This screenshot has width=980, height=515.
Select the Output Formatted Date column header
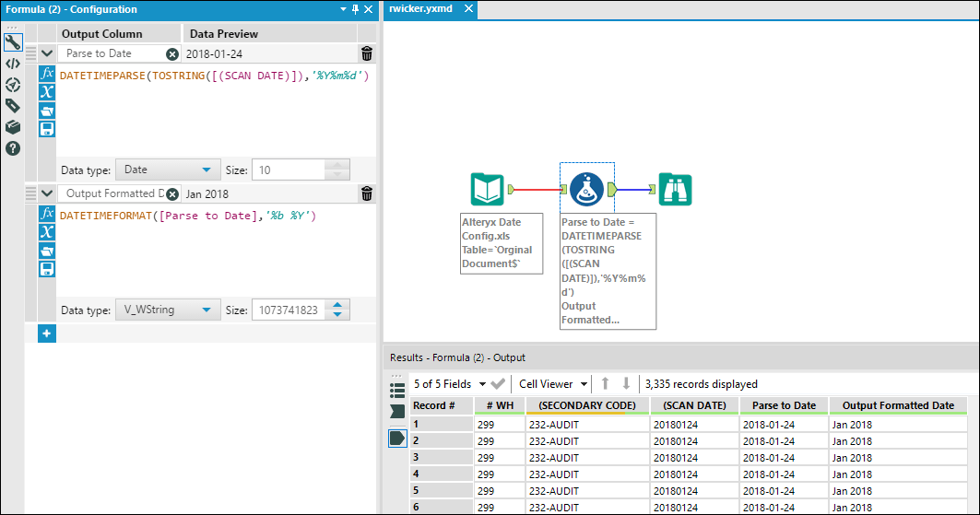pos(898,405)
